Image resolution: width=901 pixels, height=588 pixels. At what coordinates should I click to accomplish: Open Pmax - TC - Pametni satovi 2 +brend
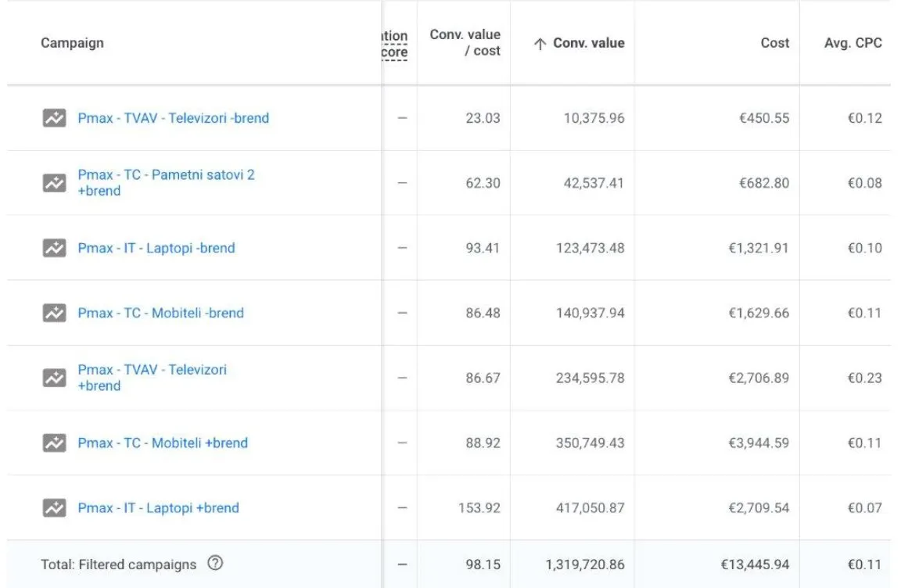pos(166,183)
